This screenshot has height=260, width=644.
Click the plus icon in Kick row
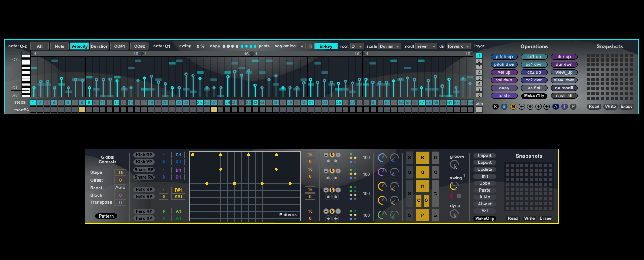(x=338, y=155)
